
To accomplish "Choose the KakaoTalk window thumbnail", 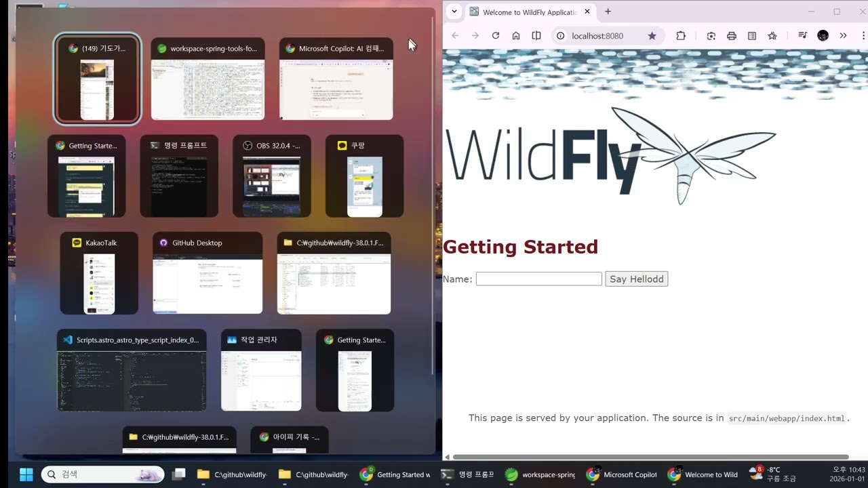I will [x=99, y=273].
